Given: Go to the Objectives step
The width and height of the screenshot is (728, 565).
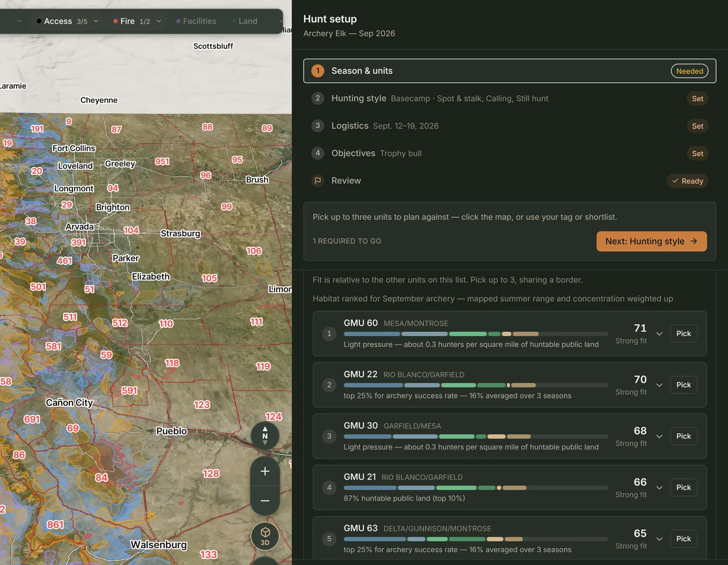Looking at the screenshot, I should click(510, 153).
